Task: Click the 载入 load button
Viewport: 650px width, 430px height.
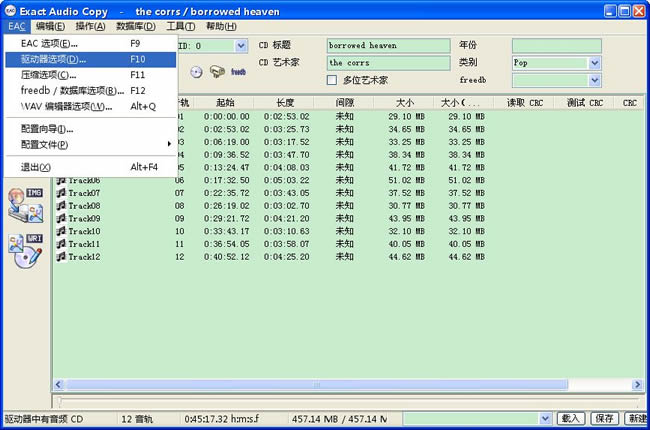Action: point(570,419)
